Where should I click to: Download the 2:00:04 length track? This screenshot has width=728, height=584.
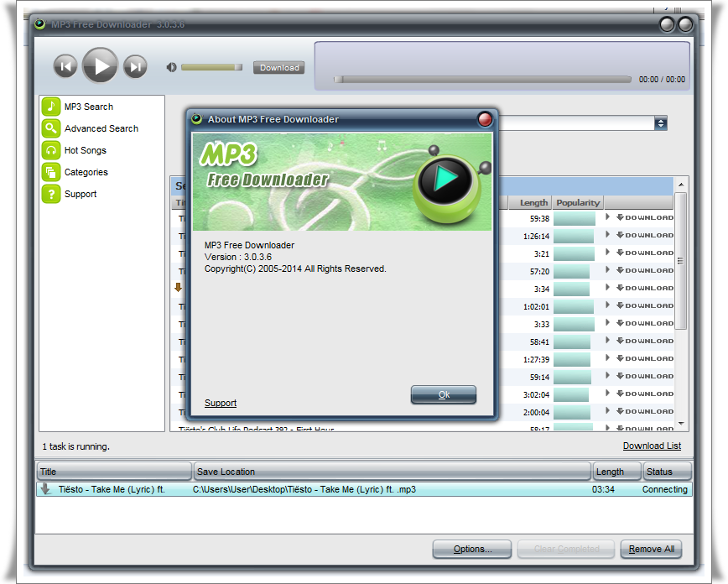[645, 412]
